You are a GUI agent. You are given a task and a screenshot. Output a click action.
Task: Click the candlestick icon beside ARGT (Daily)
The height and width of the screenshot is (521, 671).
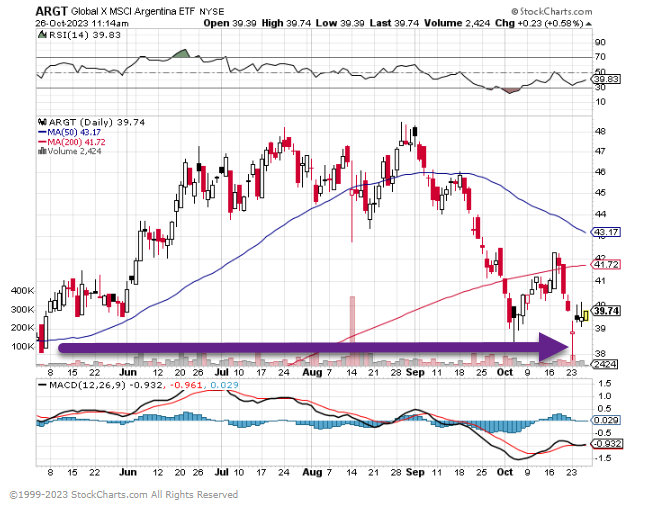click(42, 122)
